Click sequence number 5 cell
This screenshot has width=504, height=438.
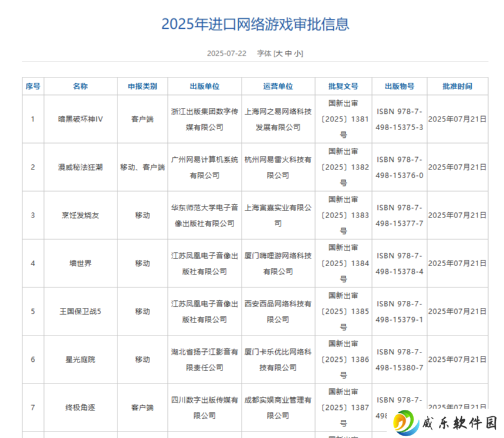(x=33, y=311)
